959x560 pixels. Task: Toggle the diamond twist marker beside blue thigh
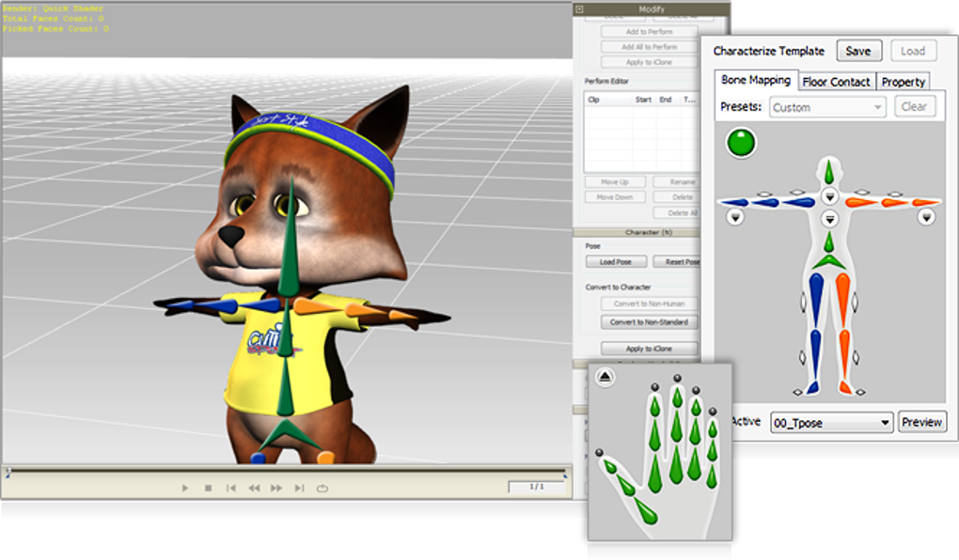tap(803, 302)
